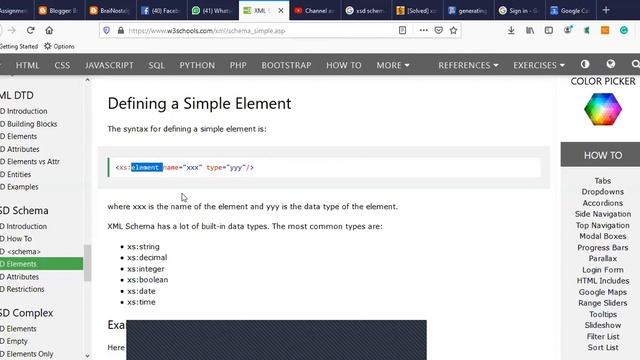Expand the EXERCISES dropdown menu

point(539,65)
